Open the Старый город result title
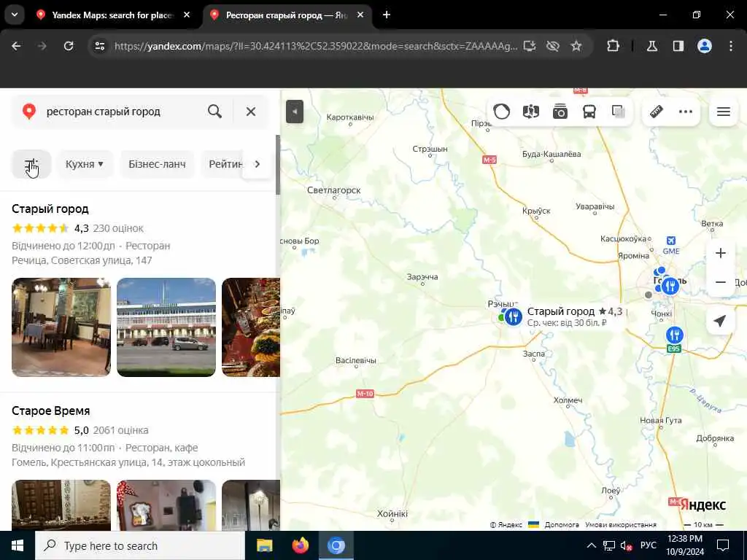The image size is (747, 560). (x=50, y=209)
